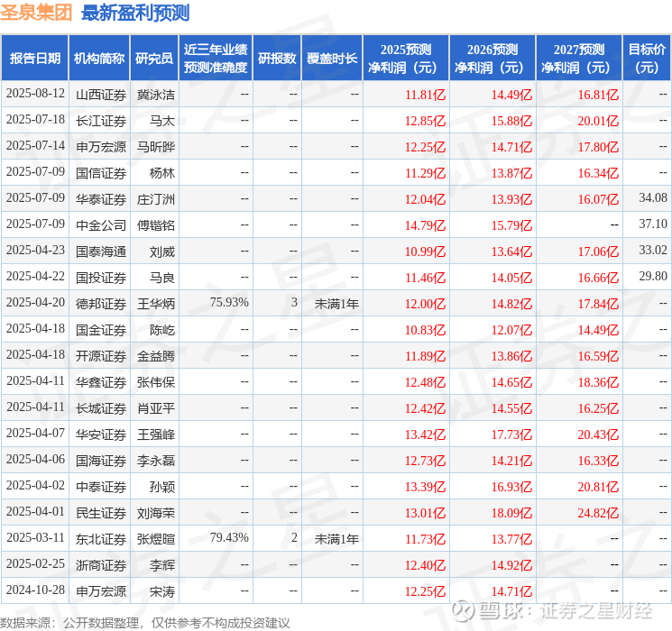Click 中金公司 institution cell

click(101, 225)
